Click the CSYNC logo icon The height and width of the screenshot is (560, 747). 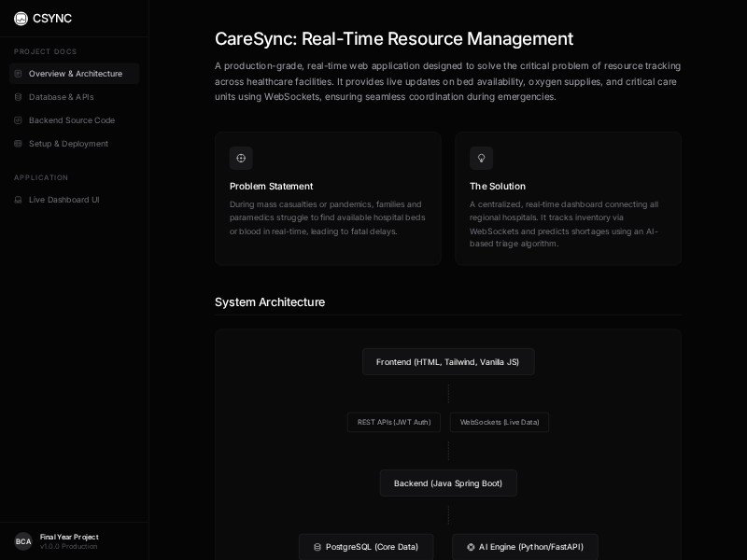pos(21,19)
